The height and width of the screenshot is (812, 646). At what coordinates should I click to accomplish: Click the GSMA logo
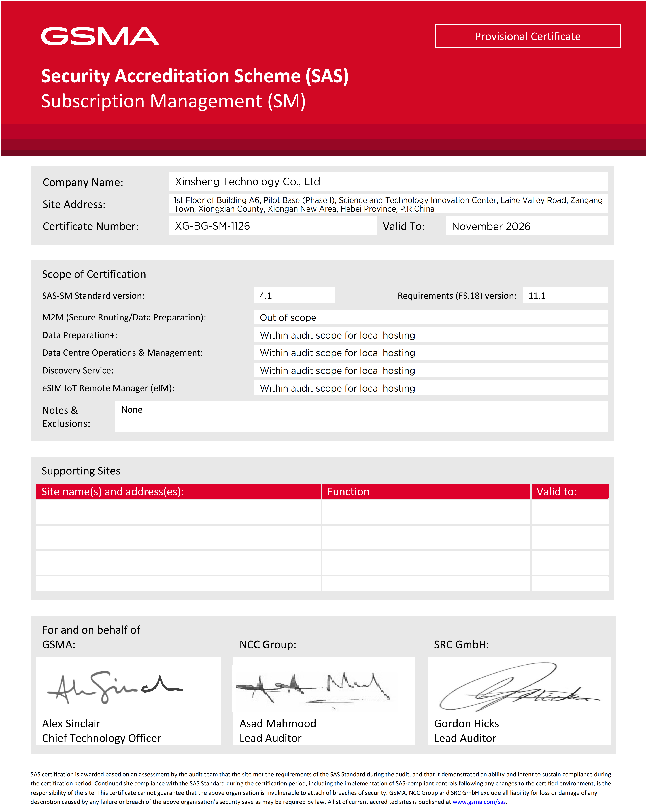[100, 36]
